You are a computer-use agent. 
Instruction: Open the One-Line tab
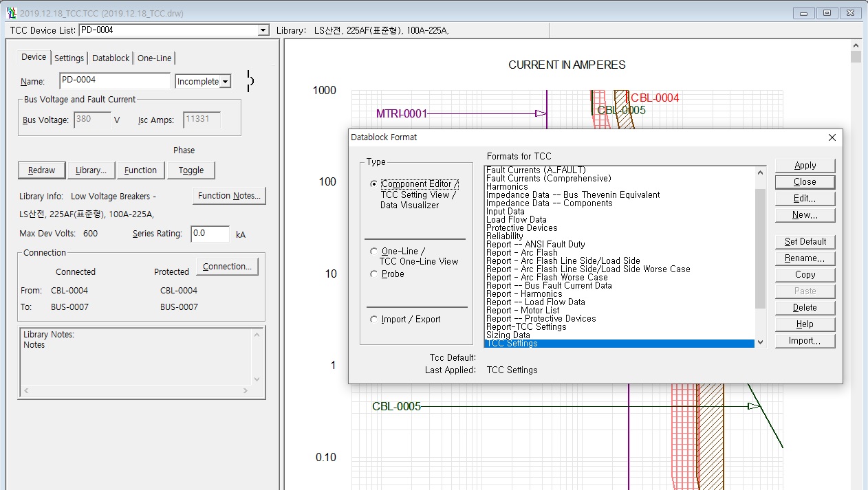tap(155, 58)
